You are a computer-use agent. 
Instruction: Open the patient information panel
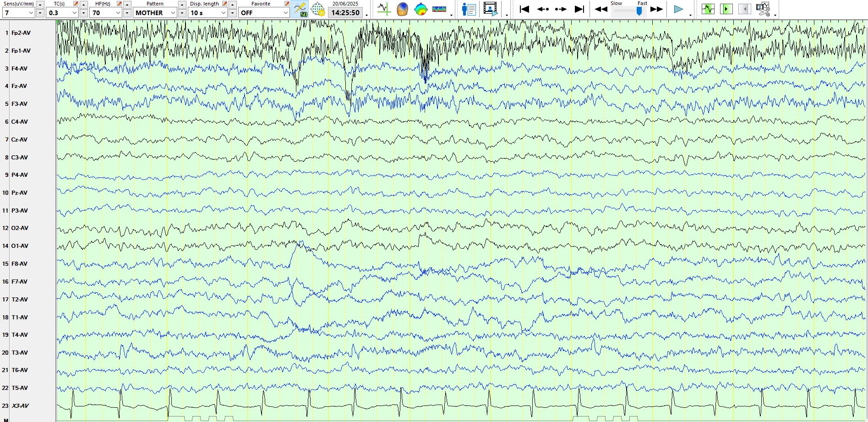point(469,9)
